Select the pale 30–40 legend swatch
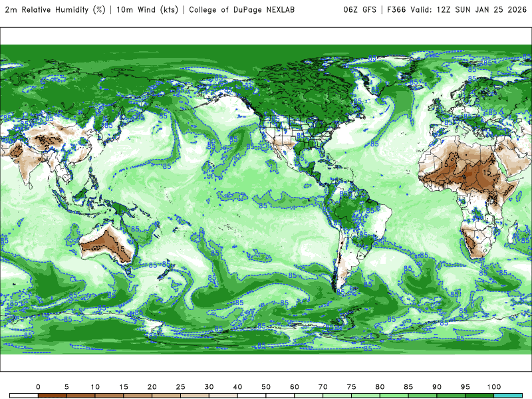This screenshot has height=399, width=532. pyautogui.click(x=223, y=396)
